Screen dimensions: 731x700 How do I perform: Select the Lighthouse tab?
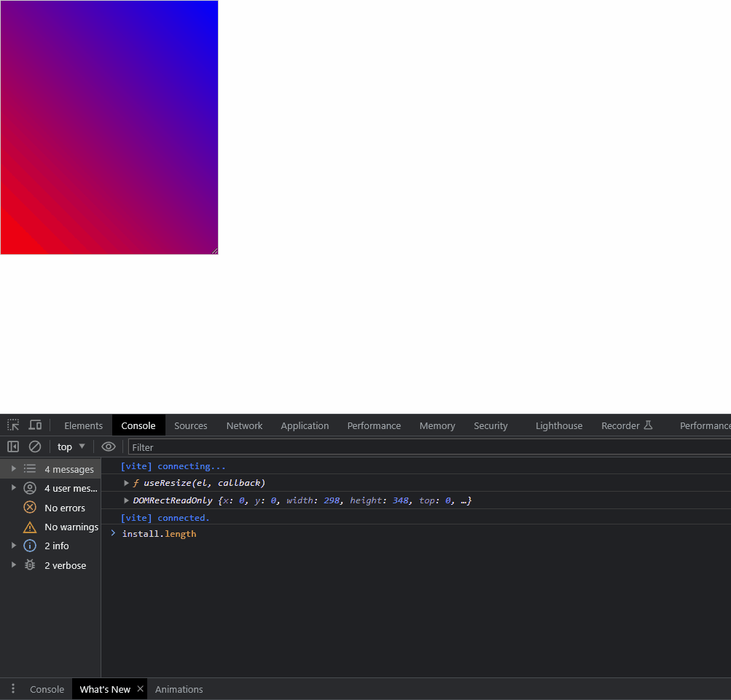(559, 425)
